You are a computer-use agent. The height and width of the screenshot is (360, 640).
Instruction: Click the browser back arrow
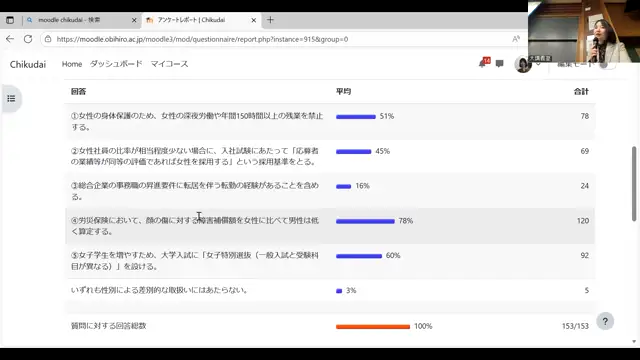click(10, 39)
